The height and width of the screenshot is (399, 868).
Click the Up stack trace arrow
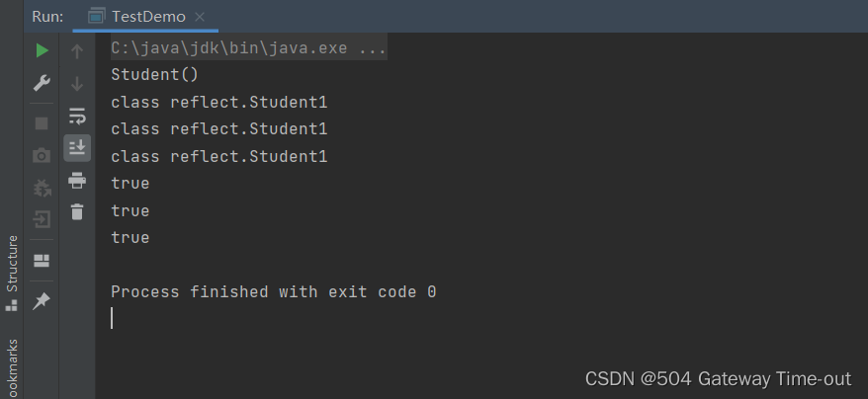pos(77,51)
